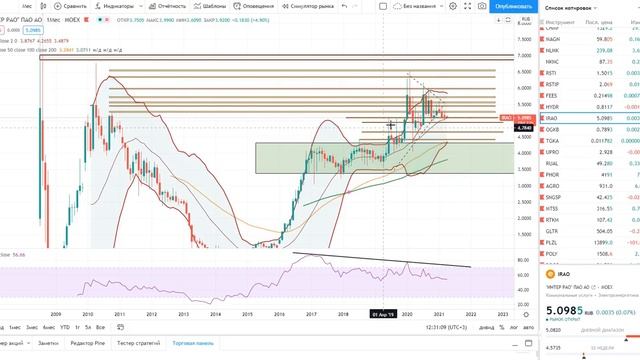Screen dimensions: 640x360
Task: Minimize the bottom panel
Action: [x=515, y=344]
